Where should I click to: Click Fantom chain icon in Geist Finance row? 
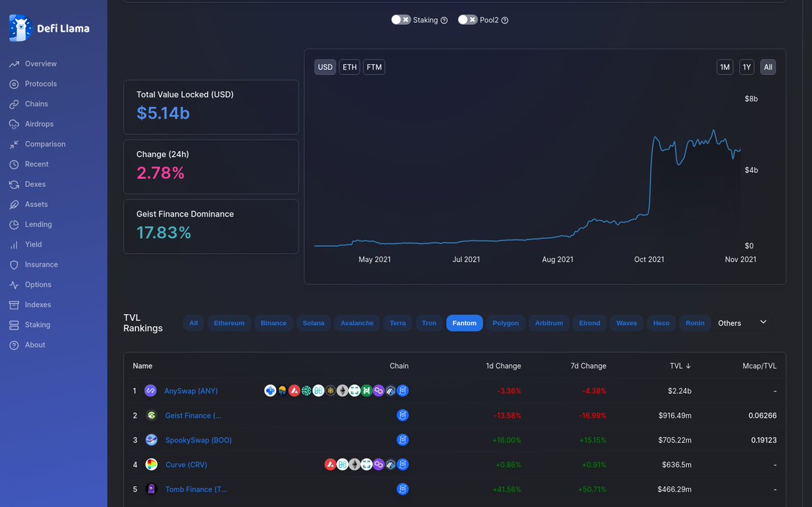tap(403, 416)
